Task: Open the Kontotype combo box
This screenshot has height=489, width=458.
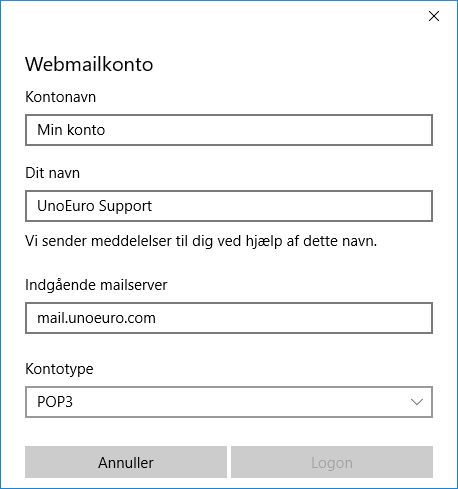Action: click(x=229, y=402)
